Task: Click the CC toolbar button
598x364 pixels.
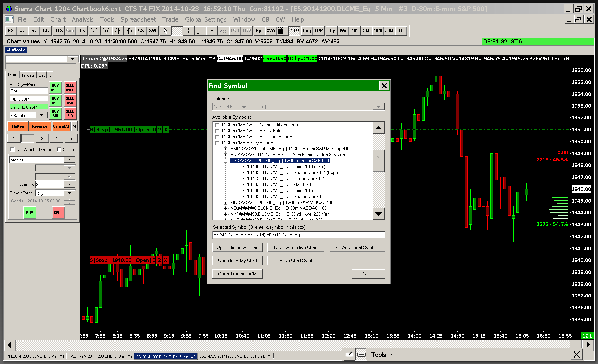Action: coord(46,31)
